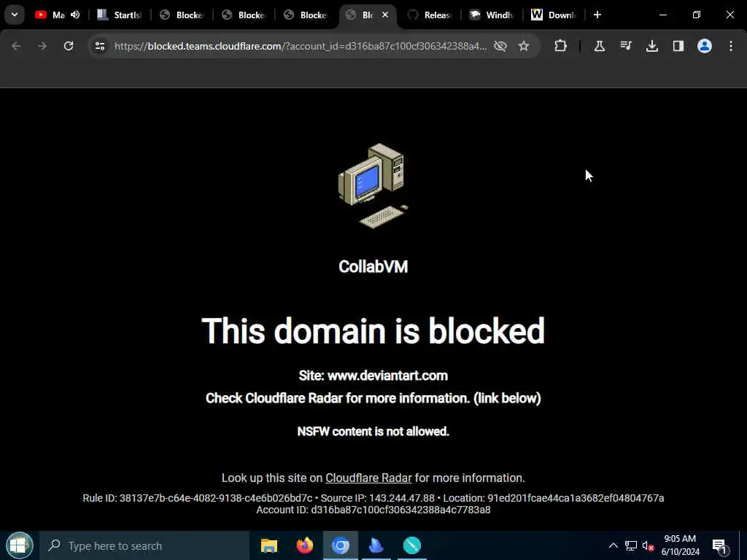Image resolution: width=747 pixels, height=560 pixels.
Task: Mute the audio speaker icon on YouTube tab
Action: click(x=75, y=15)
